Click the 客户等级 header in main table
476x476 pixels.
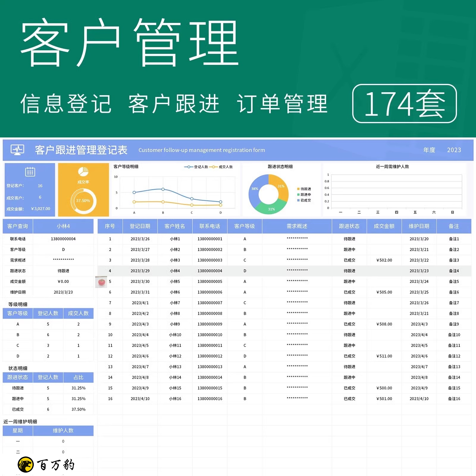(244, 226)
